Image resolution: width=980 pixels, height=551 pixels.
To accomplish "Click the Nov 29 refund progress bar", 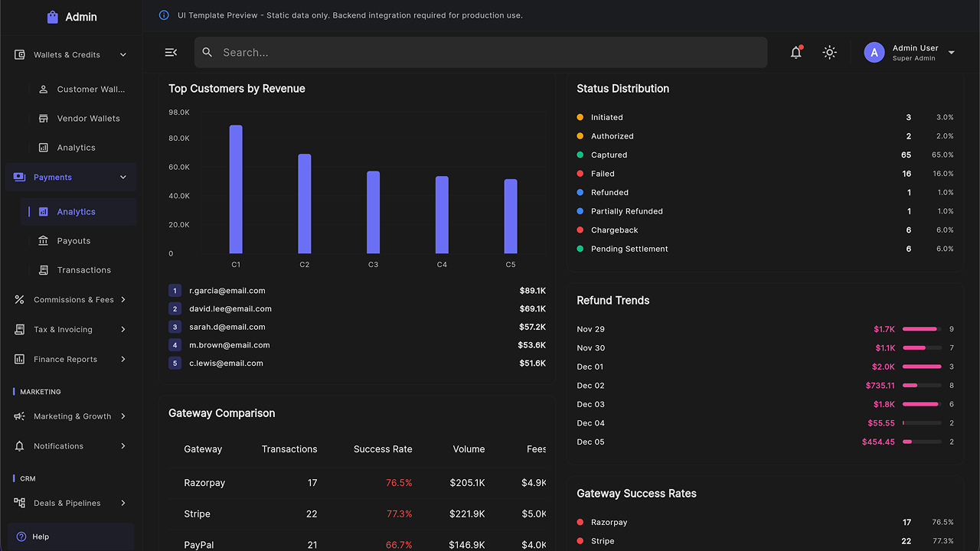I will 922,329.
